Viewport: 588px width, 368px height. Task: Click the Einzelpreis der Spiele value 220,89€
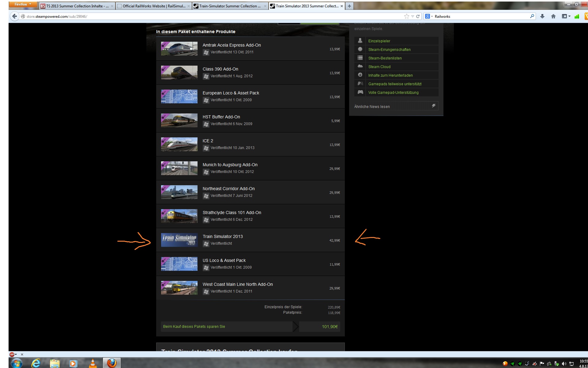(334, 307)
